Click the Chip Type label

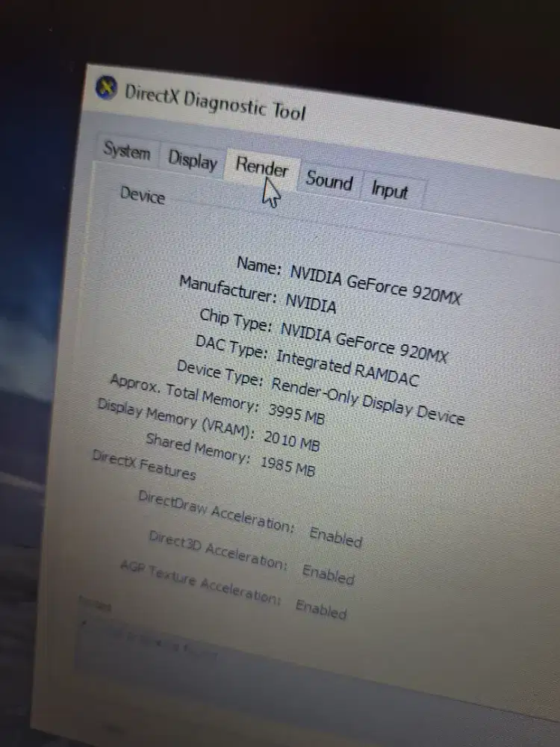[x=236, y=320]
